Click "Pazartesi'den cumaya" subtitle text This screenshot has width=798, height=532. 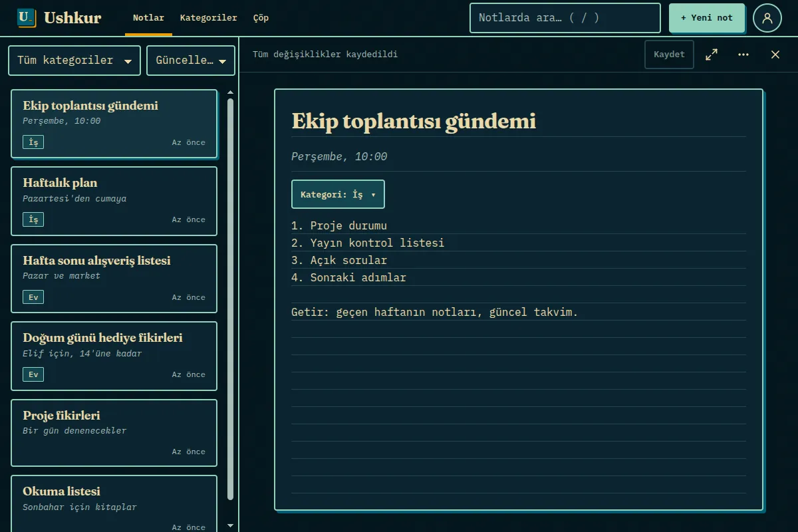(74, 199)
